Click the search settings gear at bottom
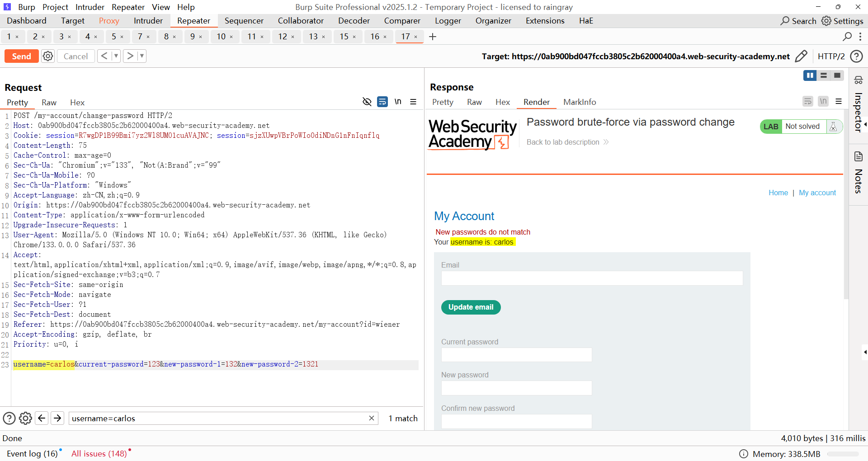The image size is (868, 461). [26, 419]
